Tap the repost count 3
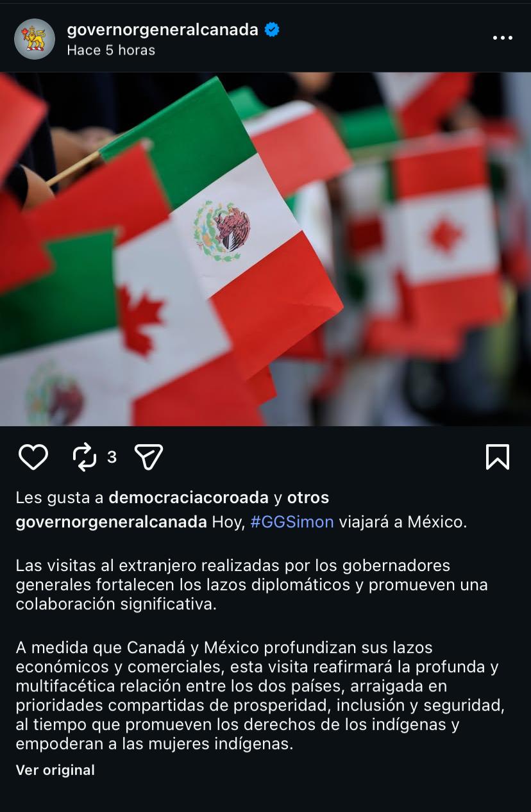This screenshot has height=812, width=531. click(x=112, y=457)
